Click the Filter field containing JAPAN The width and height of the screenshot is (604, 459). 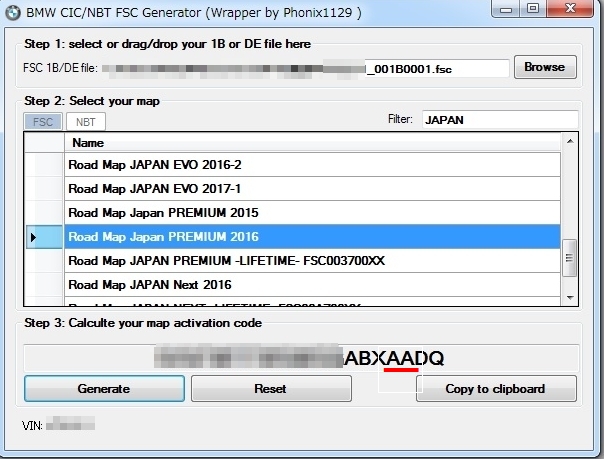(x=500, y=120)
